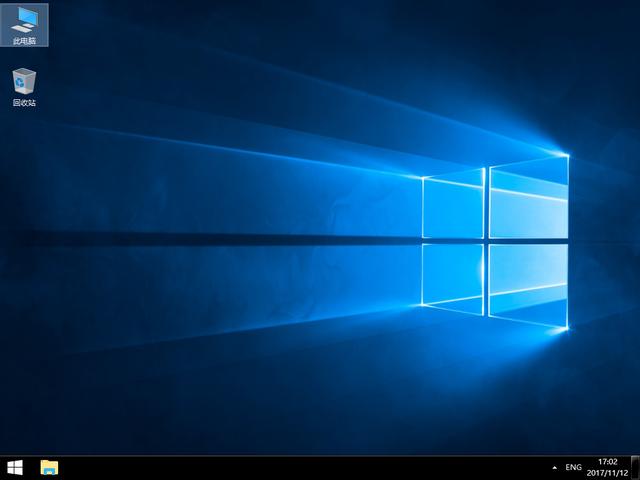Show hidden system tray icons
This screenshot has width=640, height=480.
point(554,468)
